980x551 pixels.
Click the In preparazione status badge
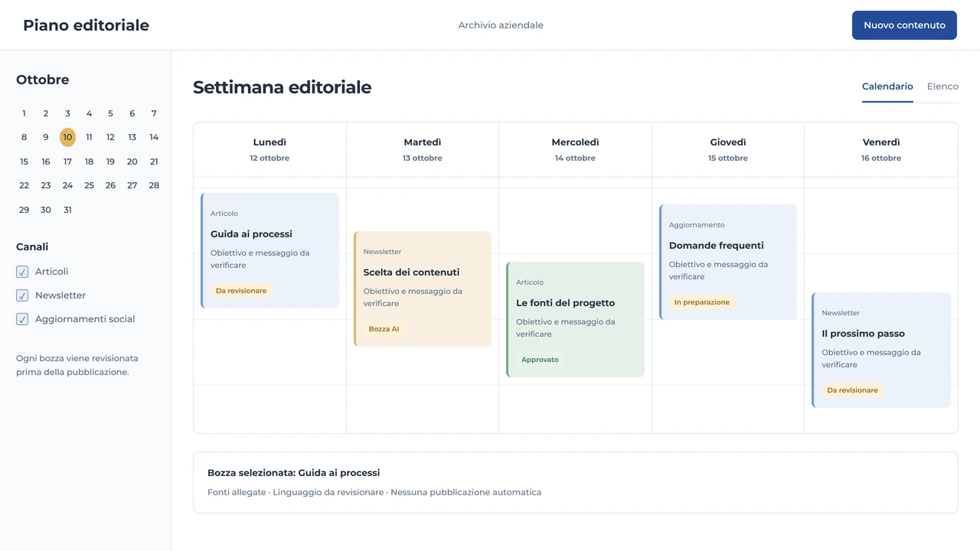pyautogui.click(x=702, y=302)
